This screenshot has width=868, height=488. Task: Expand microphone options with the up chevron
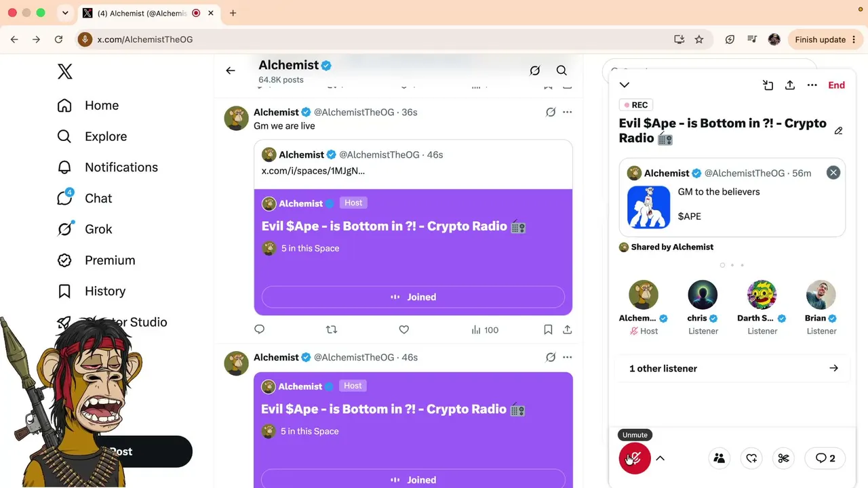(x=660, y=458)
